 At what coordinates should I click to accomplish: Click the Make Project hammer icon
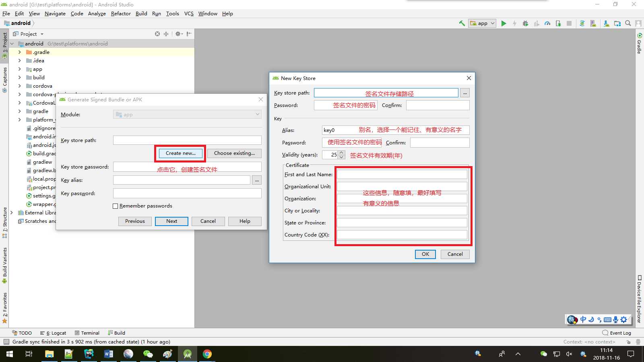(462, 23)
